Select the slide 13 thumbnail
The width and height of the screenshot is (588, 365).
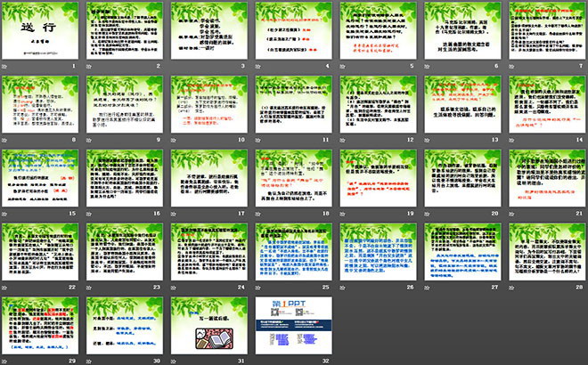(462, 104)
